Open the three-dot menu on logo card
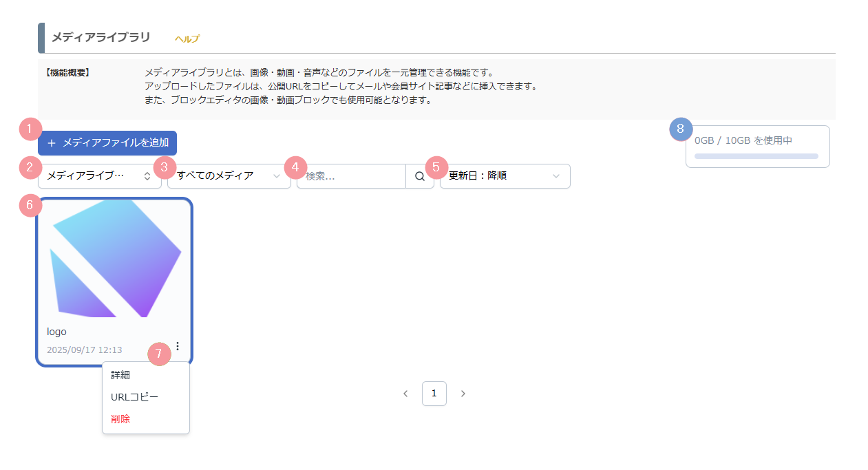The height and width of the screenshot is (470, 868). pos(178,346)
